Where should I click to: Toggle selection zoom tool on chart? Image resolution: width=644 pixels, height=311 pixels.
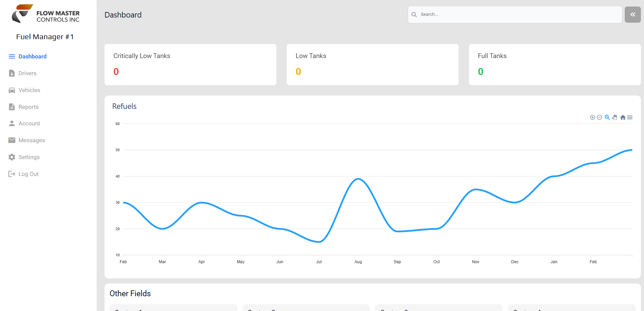click(x=607, y=118)
